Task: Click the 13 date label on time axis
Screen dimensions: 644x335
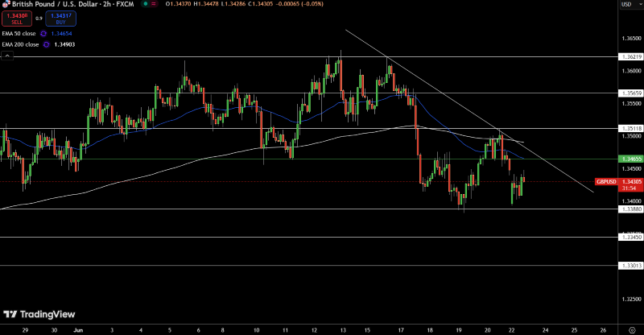Action: click(x=343, y=330)
